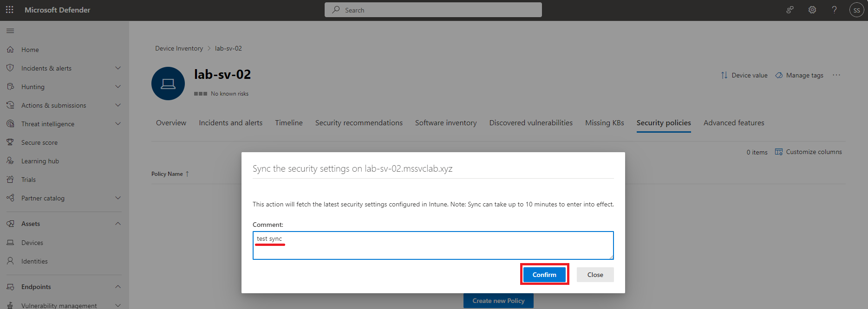Expand the Partner catalog chevron
868x309 pixels.
pos(118,198)
